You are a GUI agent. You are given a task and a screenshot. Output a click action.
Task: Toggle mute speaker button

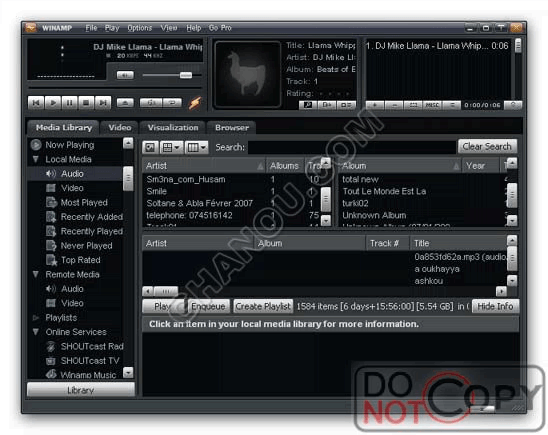pyautogui.click(x=125, y=75)
